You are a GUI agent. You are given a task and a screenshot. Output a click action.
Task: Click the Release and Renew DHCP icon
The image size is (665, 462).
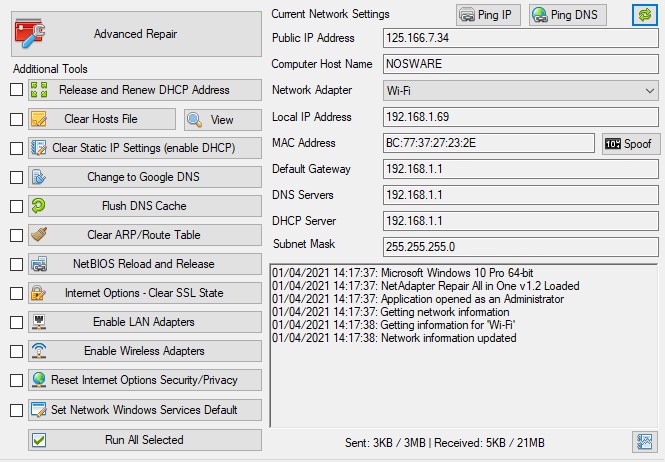(39, 90)
